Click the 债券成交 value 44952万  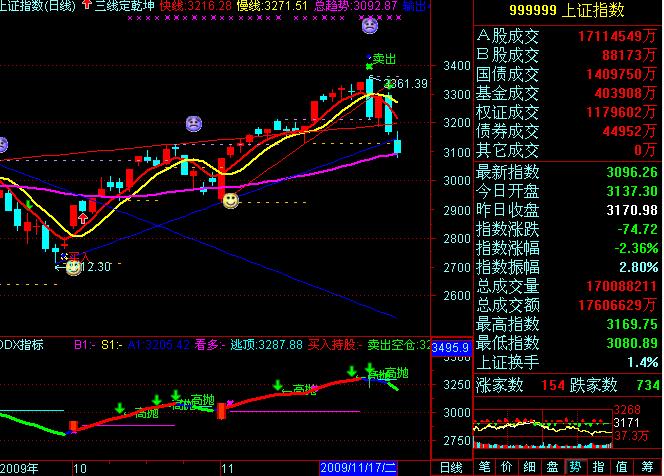[630, 132]
